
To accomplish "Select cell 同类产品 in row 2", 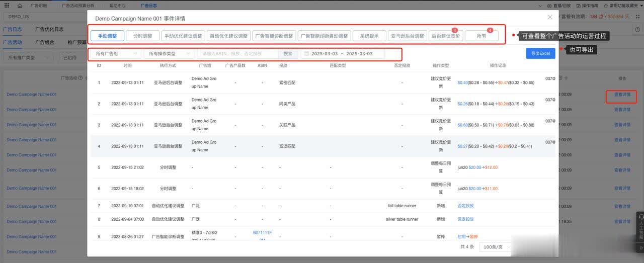I will pyautogui.click(x=287, y=104).
